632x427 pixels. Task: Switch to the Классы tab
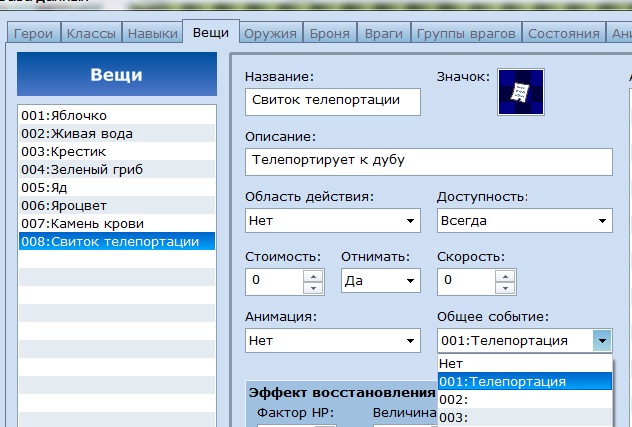91,33
